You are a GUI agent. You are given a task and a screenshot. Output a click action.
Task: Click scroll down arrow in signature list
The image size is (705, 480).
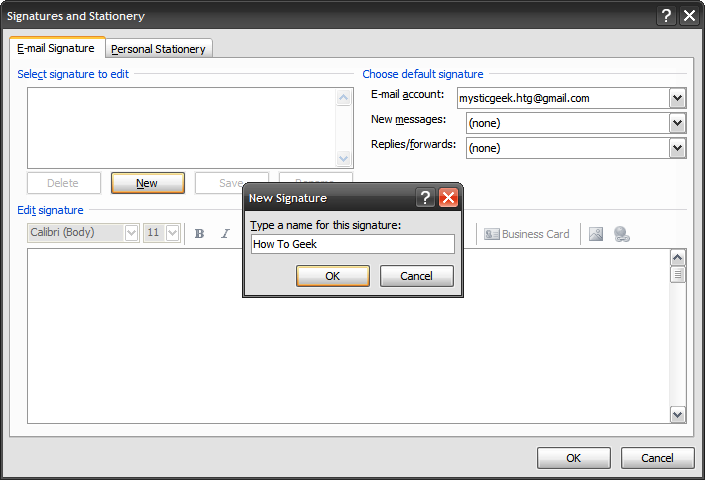344,159
